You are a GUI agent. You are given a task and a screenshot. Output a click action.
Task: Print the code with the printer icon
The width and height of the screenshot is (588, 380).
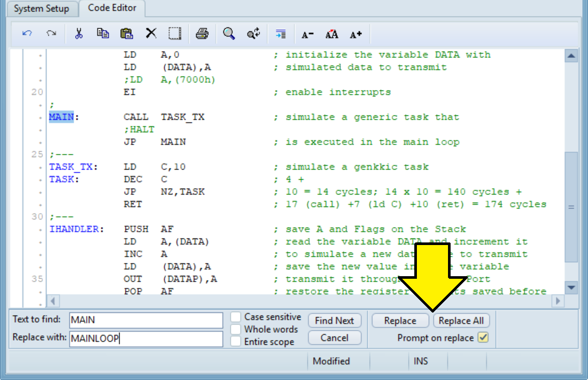(x=202, y=34)
